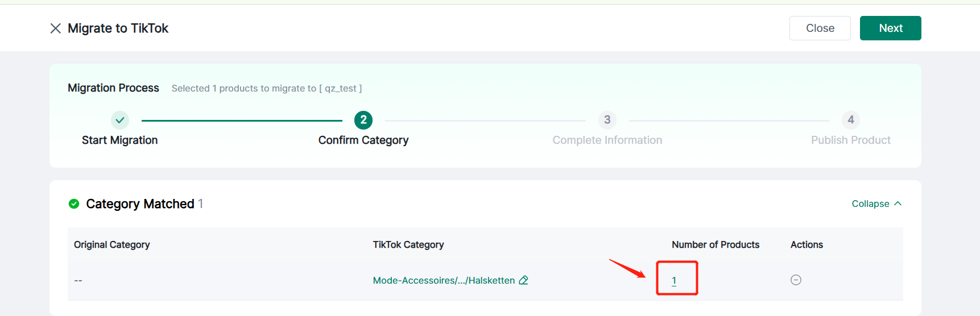Click the X icon beside Migrate to TikTok

(x=55, y=28)
